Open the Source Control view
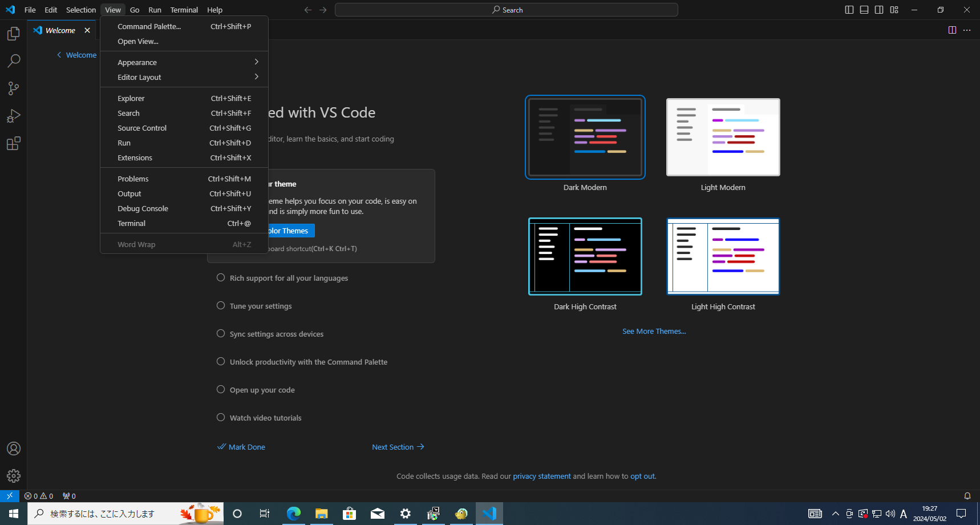 13,88
